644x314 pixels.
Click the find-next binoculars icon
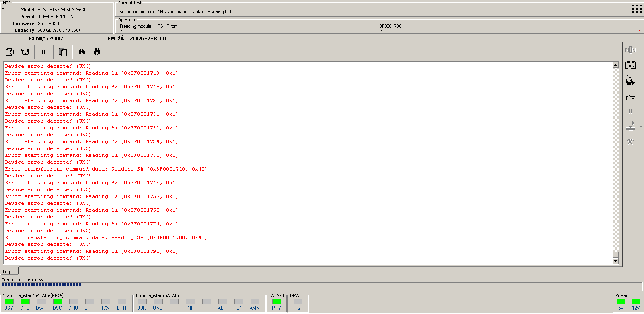click(97, 52)
